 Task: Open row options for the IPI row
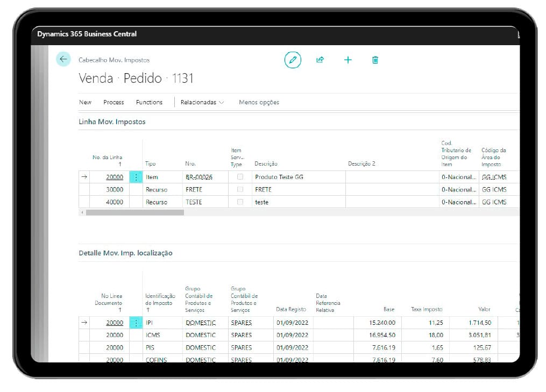tap(136, 323)
